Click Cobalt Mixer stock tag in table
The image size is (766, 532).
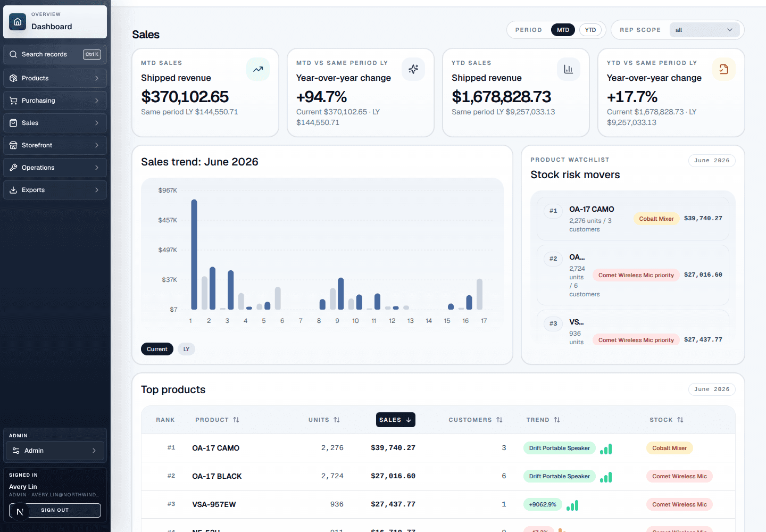coord(670,448)
